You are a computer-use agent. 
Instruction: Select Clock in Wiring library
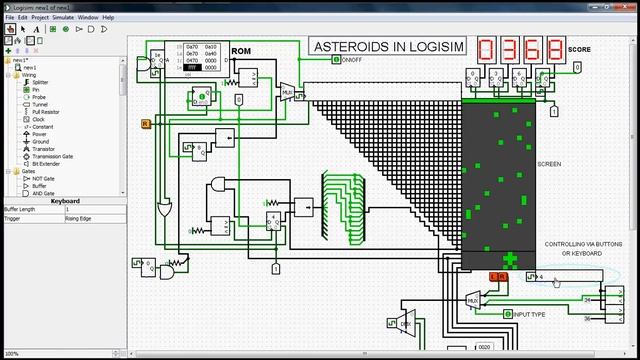pos(38,119)
